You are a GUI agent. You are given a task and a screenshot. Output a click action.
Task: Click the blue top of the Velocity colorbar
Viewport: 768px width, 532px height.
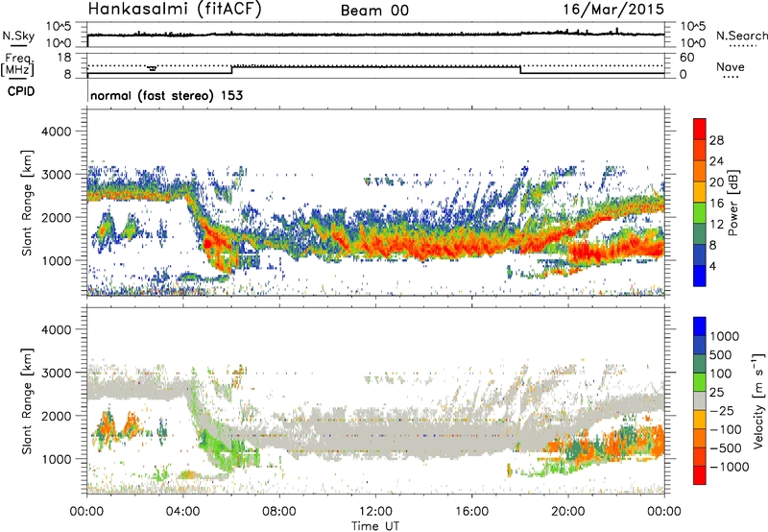pyautogui.click(x=700, y=326)
